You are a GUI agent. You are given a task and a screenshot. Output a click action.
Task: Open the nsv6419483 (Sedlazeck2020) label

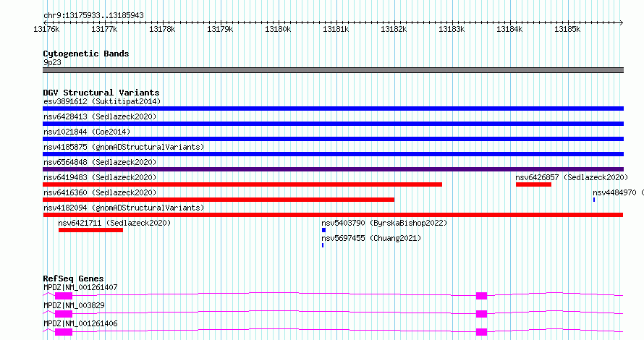[100, 177]
